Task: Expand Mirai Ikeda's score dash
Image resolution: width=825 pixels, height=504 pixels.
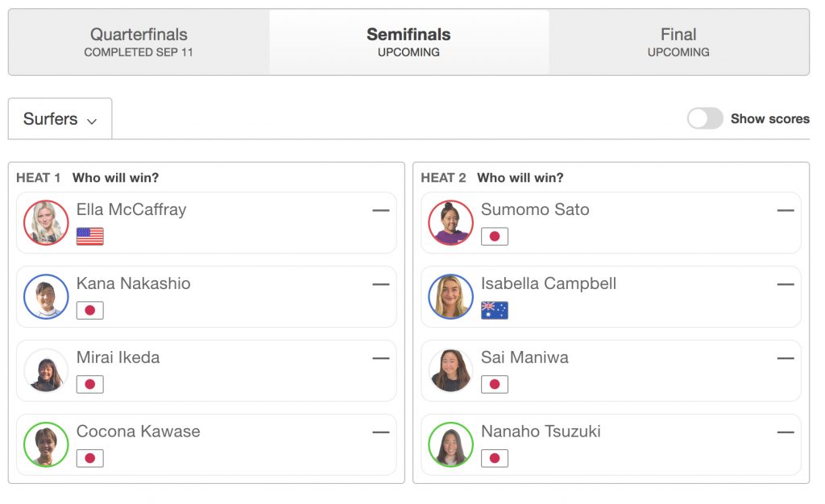Action: [x=380, y=358]
